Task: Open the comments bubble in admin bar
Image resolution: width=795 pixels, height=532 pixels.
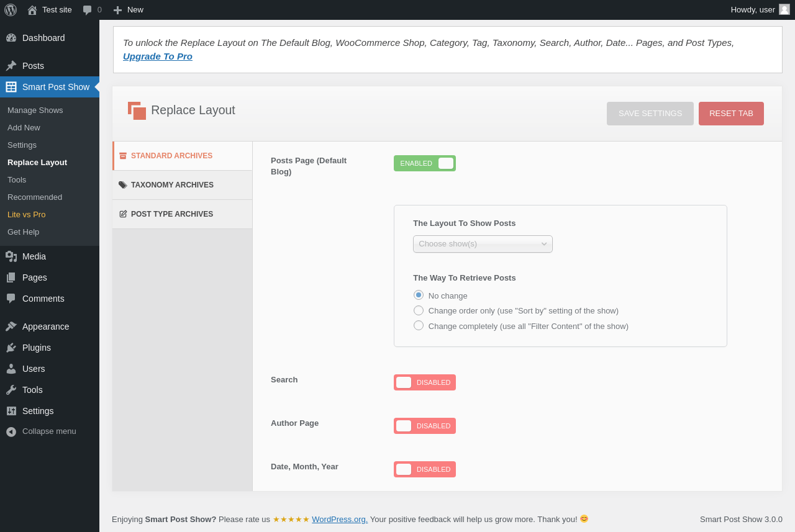Action: (88, 10)
